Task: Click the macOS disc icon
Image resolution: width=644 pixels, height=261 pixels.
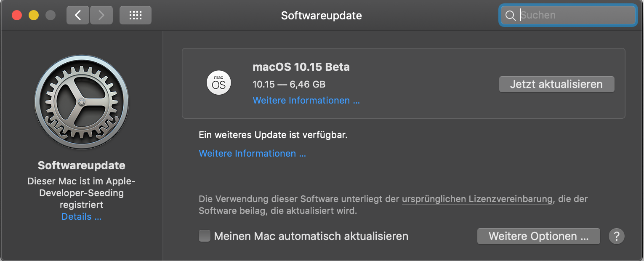Action: tap(219, 83)
